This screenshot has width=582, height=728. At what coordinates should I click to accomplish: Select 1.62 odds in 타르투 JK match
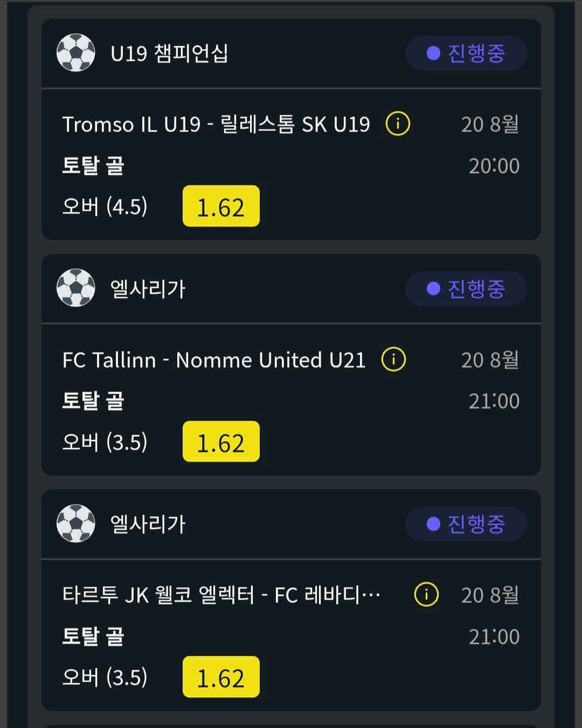[221, 677]
